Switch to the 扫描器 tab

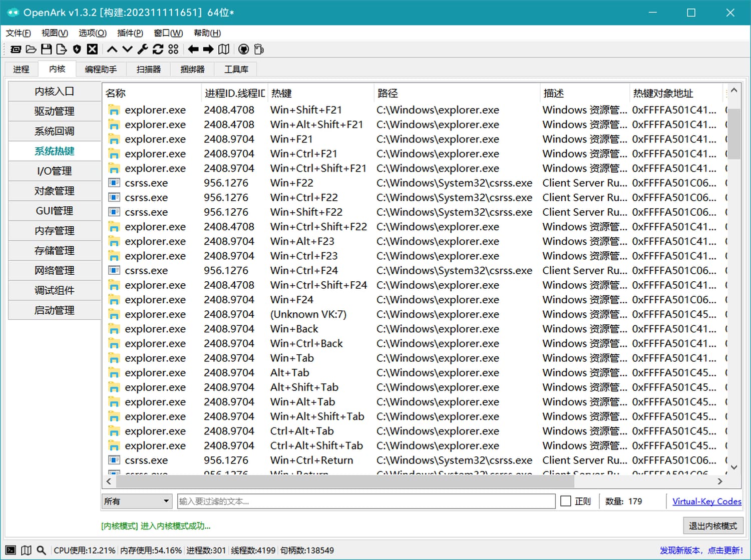click(148, 69)
